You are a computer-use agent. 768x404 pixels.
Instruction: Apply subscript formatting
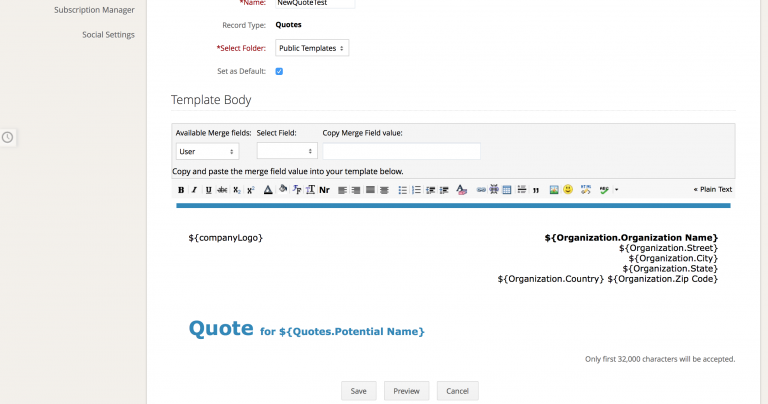coord(237,190)
